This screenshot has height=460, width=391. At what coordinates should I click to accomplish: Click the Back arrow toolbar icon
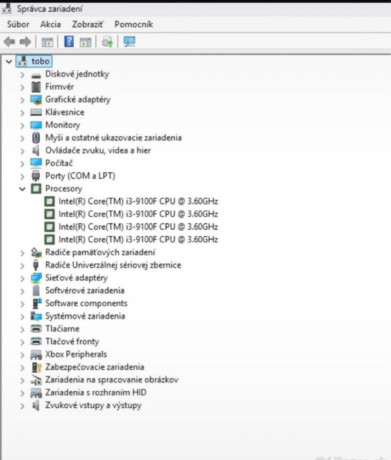(x=9, y=42)
